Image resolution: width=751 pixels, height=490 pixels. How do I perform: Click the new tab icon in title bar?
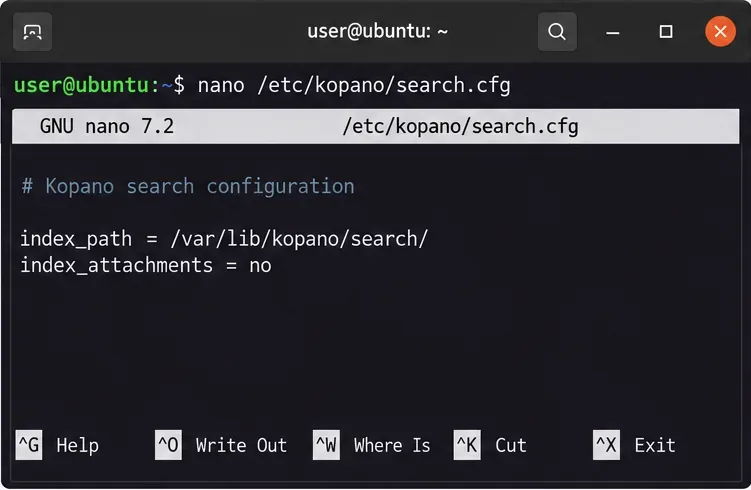pos(33,32)
